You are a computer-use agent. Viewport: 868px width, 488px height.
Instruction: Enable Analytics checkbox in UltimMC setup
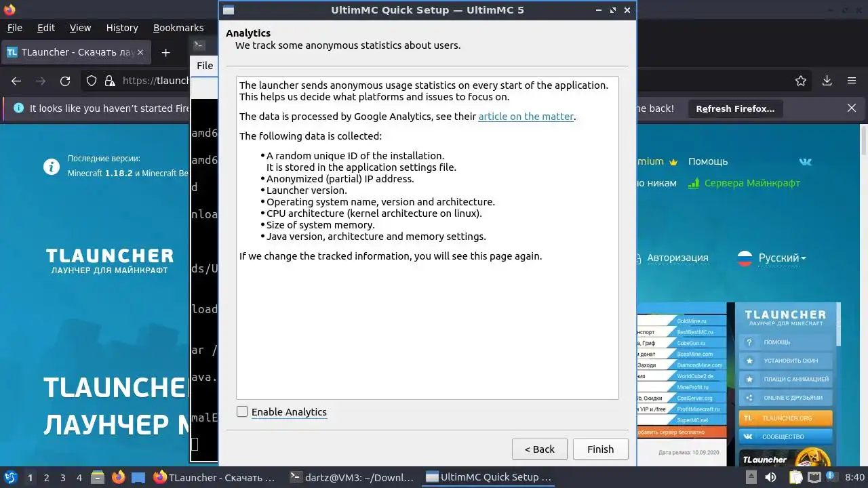tap(242, 411)
